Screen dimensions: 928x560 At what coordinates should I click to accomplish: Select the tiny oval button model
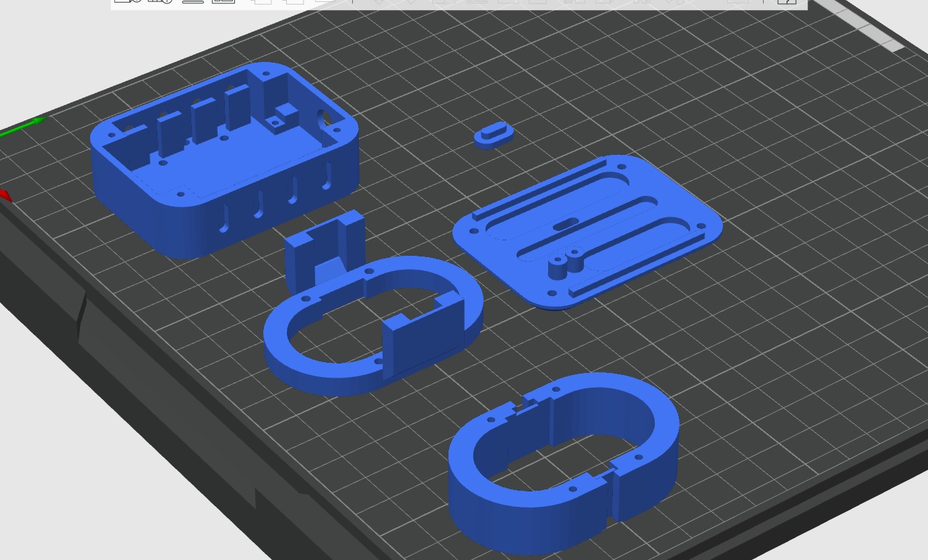tap(495, 135)
